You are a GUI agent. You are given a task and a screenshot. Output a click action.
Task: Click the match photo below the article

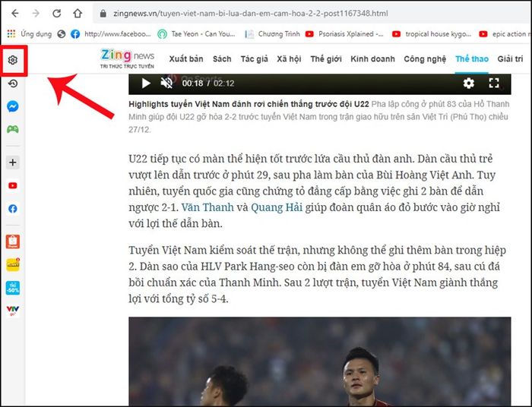[320, 361]
